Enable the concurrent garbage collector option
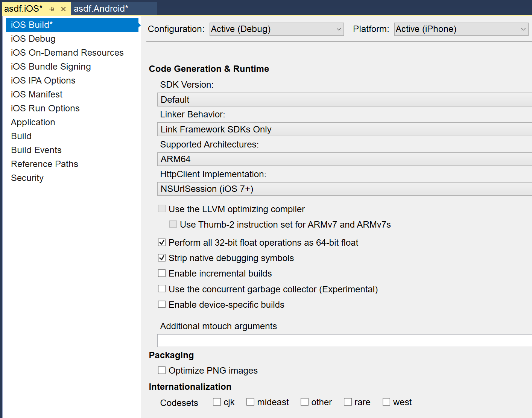 click(162, 289)
